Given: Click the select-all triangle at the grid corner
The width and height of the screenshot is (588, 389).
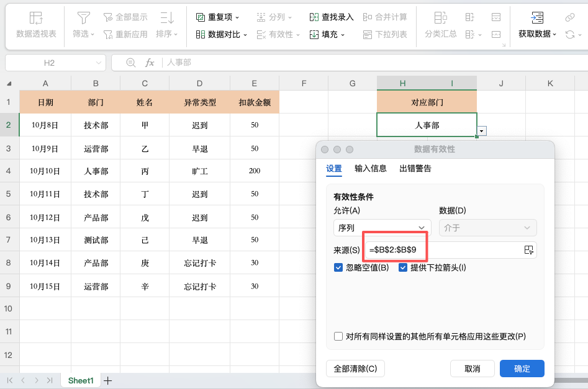Looking at the screenshot, I should pos(9,84).
